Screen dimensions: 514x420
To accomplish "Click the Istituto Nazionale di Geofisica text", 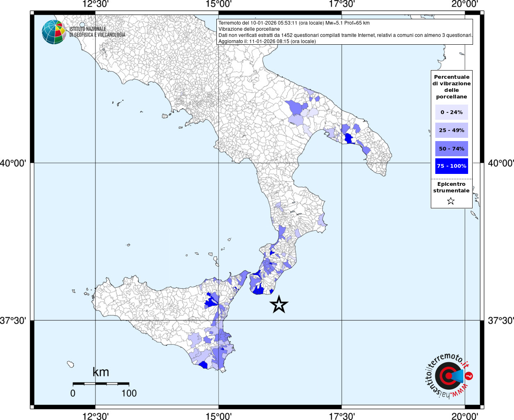I will [x=97, y=32].
